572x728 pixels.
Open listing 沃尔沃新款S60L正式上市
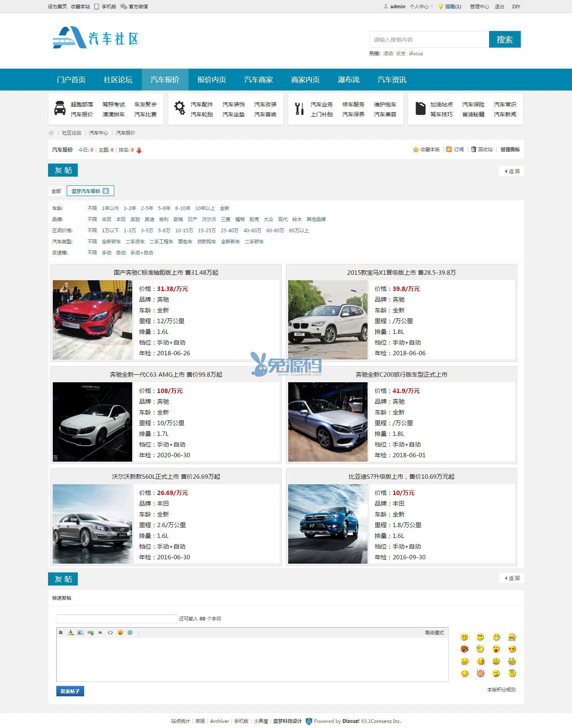click(166, 476)
